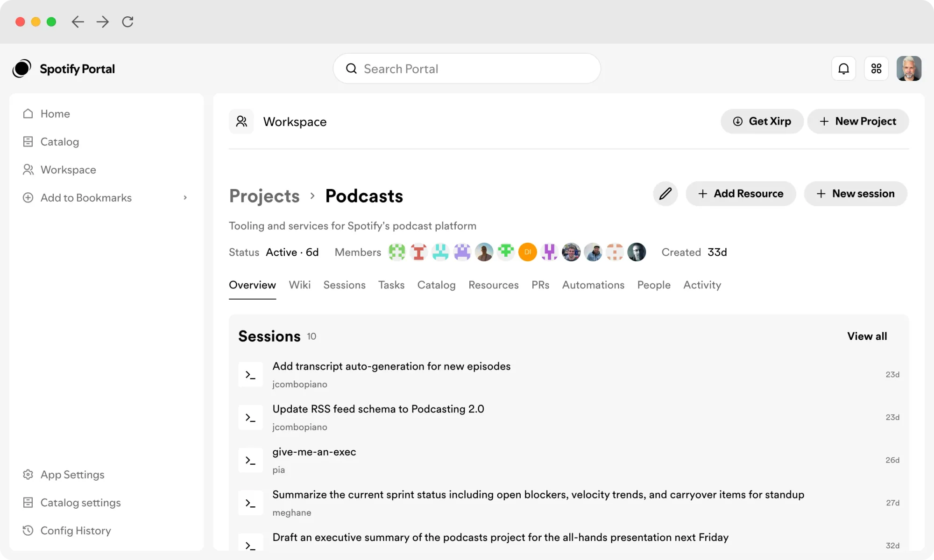Viewport: 934px width, 560px height.
Task: Start a New session
Action: pos(856,193)
